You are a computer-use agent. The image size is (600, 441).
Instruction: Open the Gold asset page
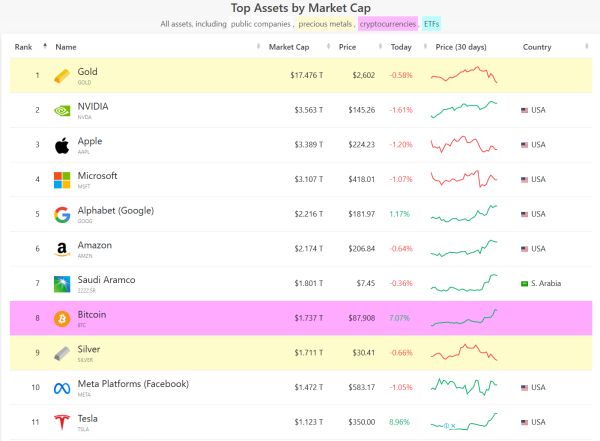pyautogui.click(x=88, y=72)
